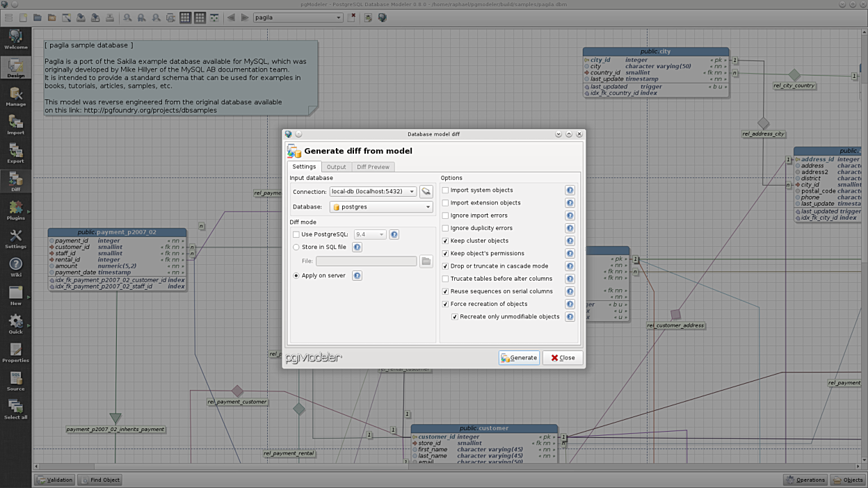Enable Import system objects checkbox

point(446,190)
